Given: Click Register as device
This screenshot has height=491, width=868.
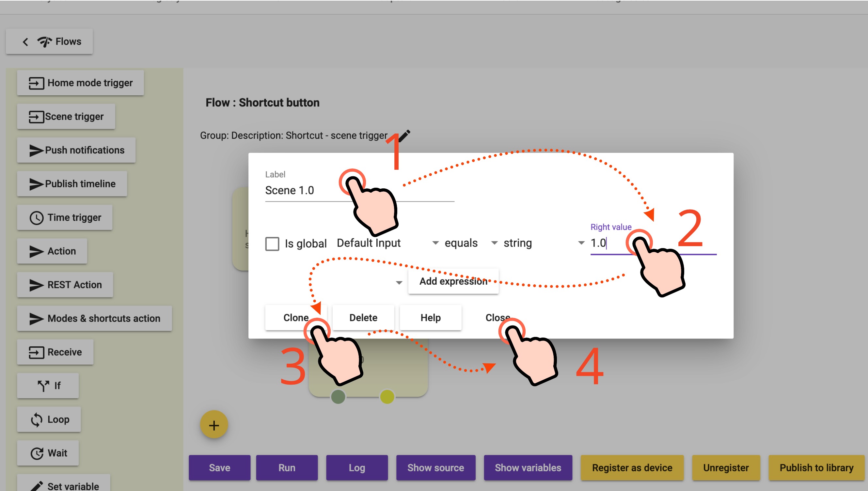Looking at the screenshot, I should point(632,468).
